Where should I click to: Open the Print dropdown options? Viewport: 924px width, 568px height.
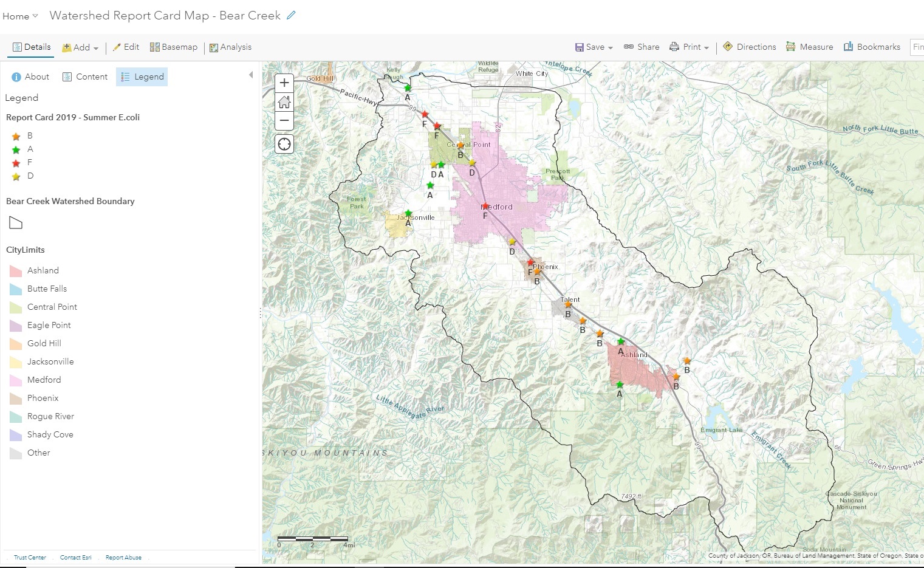click(x=690, y=47)
